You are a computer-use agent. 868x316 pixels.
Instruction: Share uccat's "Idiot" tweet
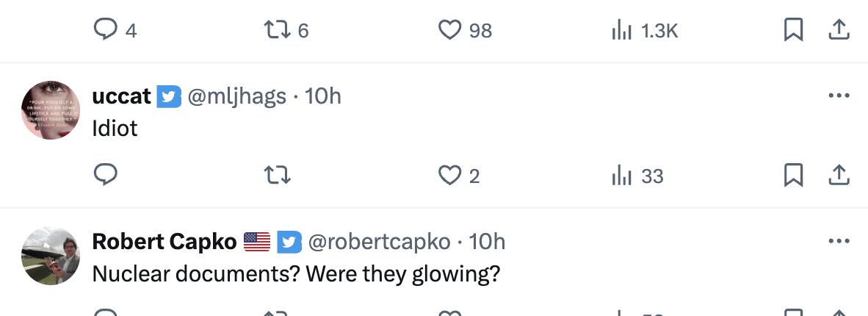click(839, 175)
